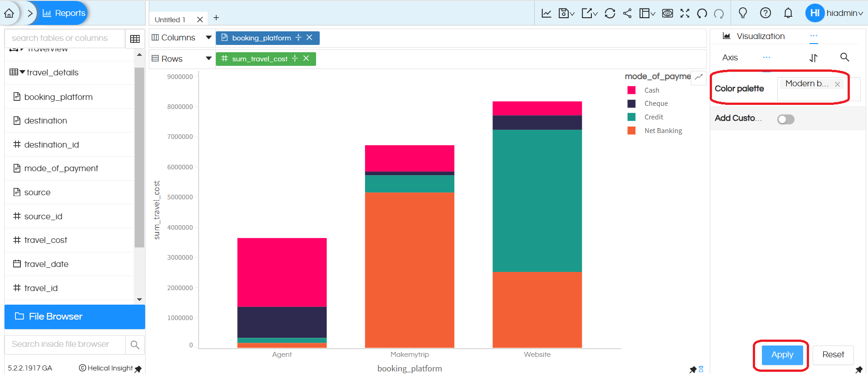
Task: Toggle the Add Custom switch
Action: click(x=786, y=119)
